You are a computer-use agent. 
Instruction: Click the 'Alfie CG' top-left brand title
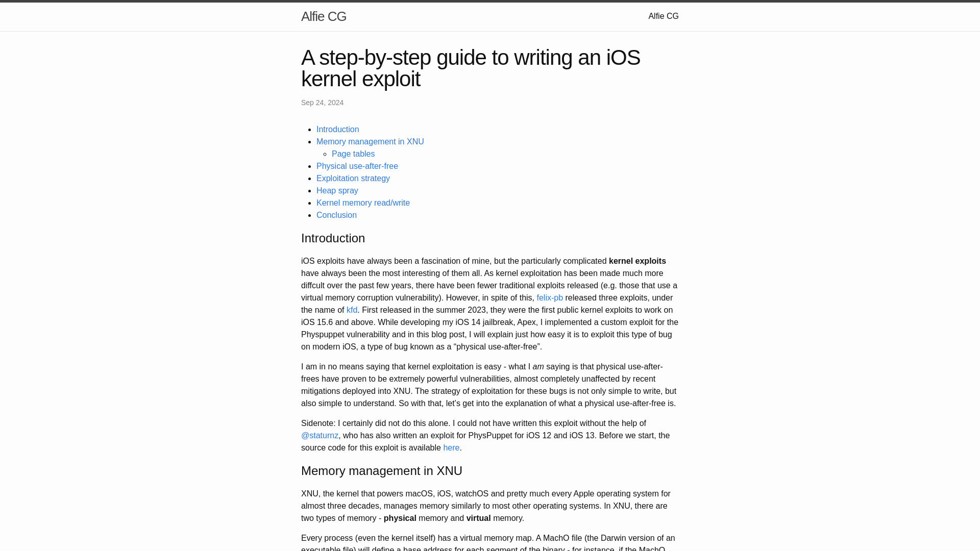[x=323, y=16]
